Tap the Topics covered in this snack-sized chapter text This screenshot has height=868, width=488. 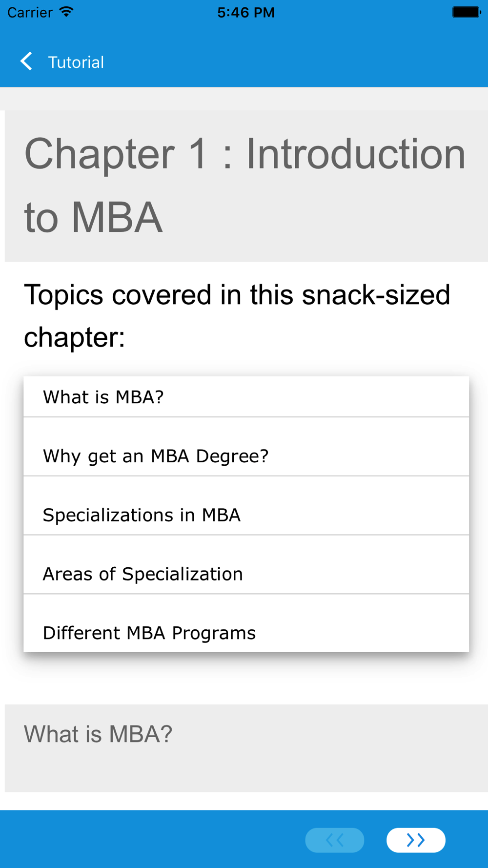click(237, 316)
